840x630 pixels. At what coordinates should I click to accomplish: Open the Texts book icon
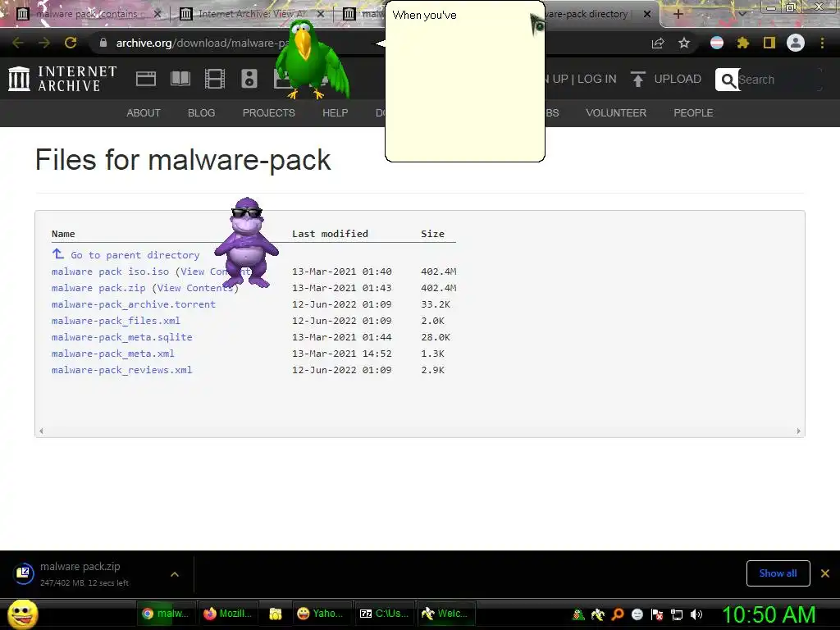(180, 79)
